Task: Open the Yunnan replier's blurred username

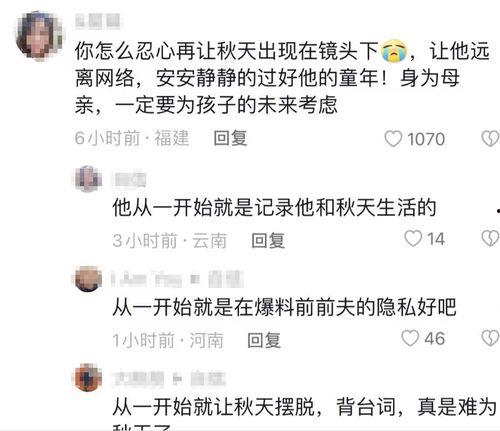Action: click(x=130, y=179)
